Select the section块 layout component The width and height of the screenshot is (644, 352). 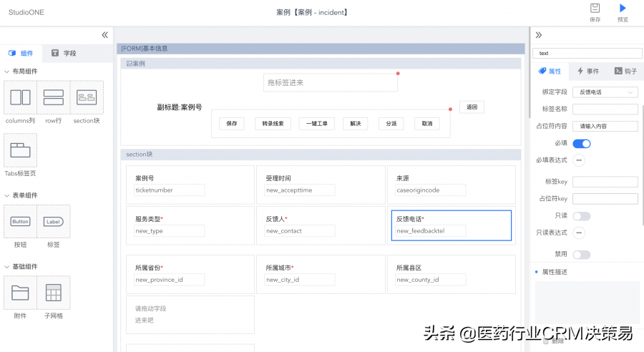coord(87,97)
